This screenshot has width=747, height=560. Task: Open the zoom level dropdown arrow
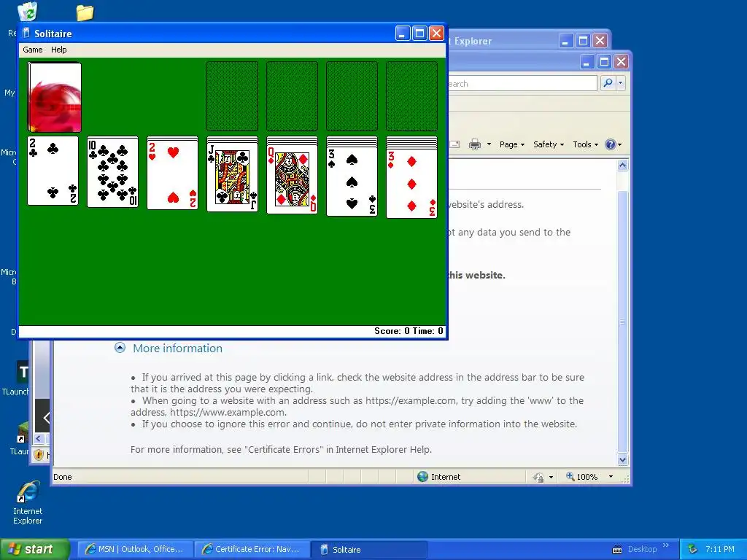click(611, 477)
